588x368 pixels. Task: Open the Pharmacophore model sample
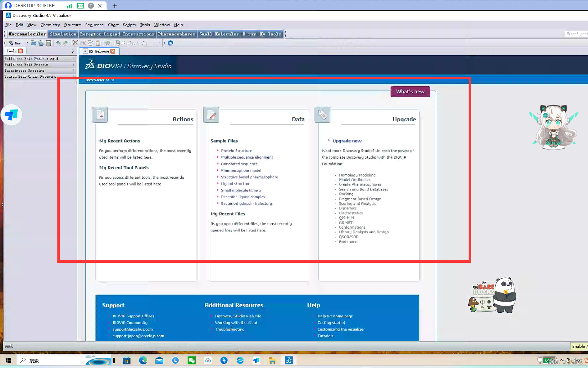pyautogui.click(x=241, y=170)
